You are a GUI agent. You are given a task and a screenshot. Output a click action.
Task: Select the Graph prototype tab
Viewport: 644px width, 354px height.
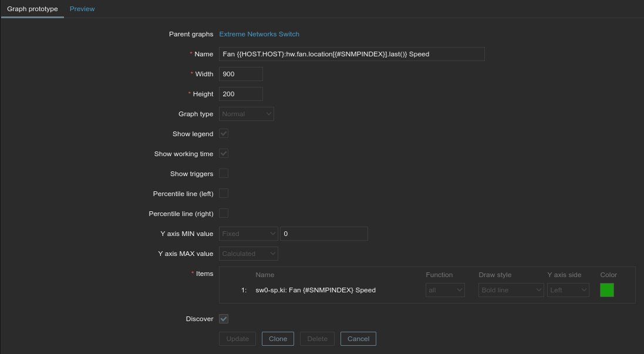(x=32, y=9)
